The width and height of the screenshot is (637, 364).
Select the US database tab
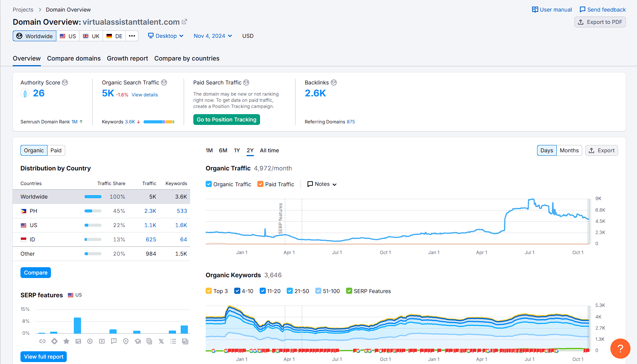tap(68, 36)
